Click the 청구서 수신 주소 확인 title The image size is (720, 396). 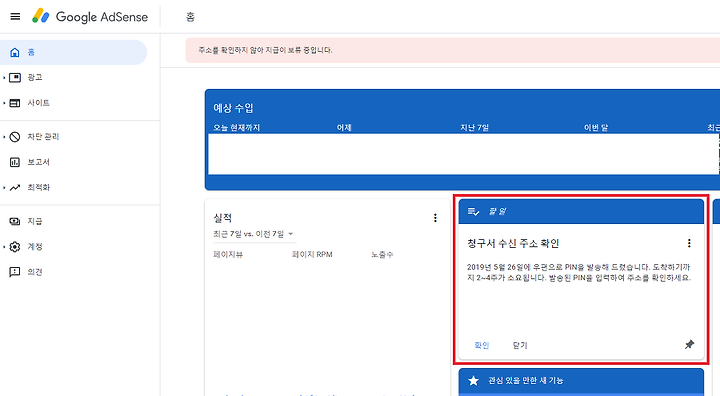(513, 243)
